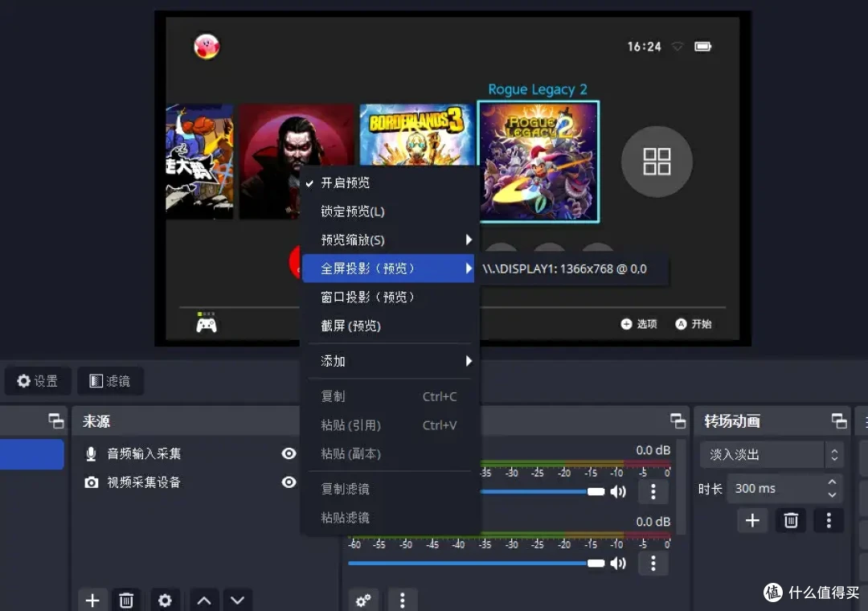This screenshot has height=611, width=868.
Task: Pop out the 转场动画 dock
Action: (838, 421)
